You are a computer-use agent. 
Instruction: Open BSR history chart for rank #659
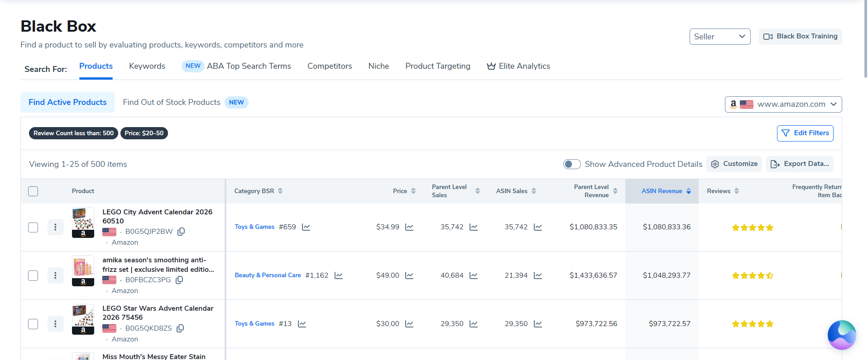[306, 227]
